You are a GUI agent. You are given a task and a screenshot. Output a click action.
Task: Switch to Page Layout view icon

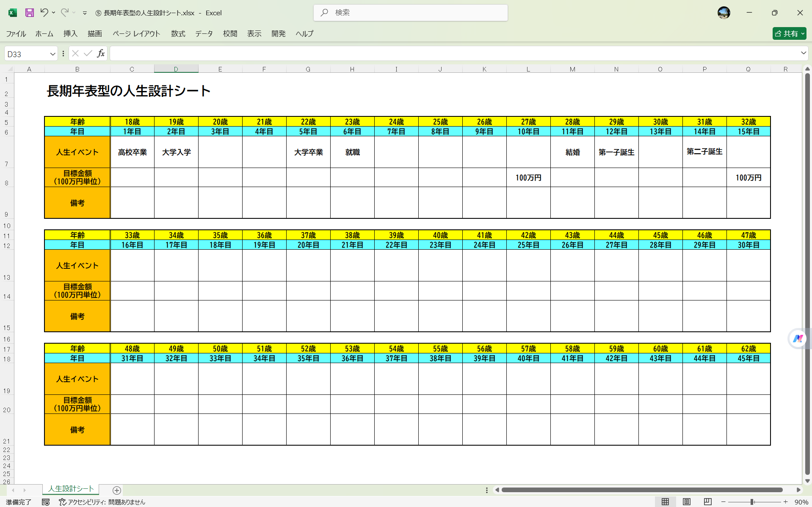tap(686, 501)
